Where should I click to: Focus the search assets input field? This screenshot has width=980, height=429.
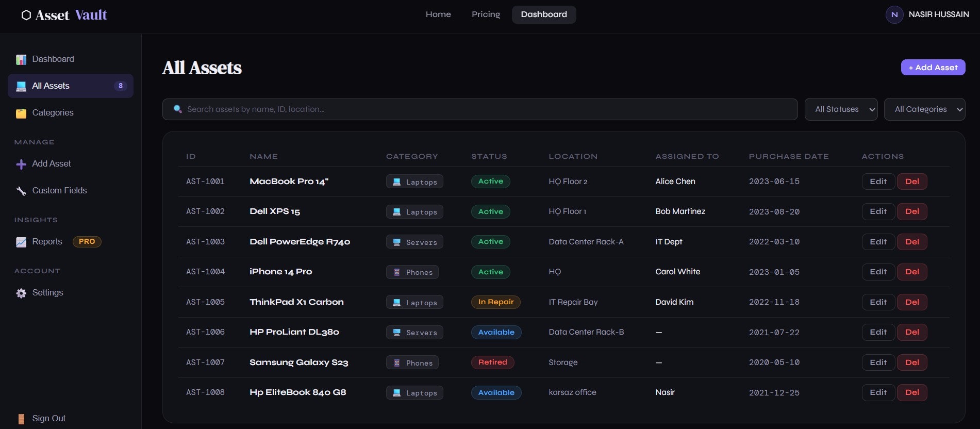click(x=479, y=109)
